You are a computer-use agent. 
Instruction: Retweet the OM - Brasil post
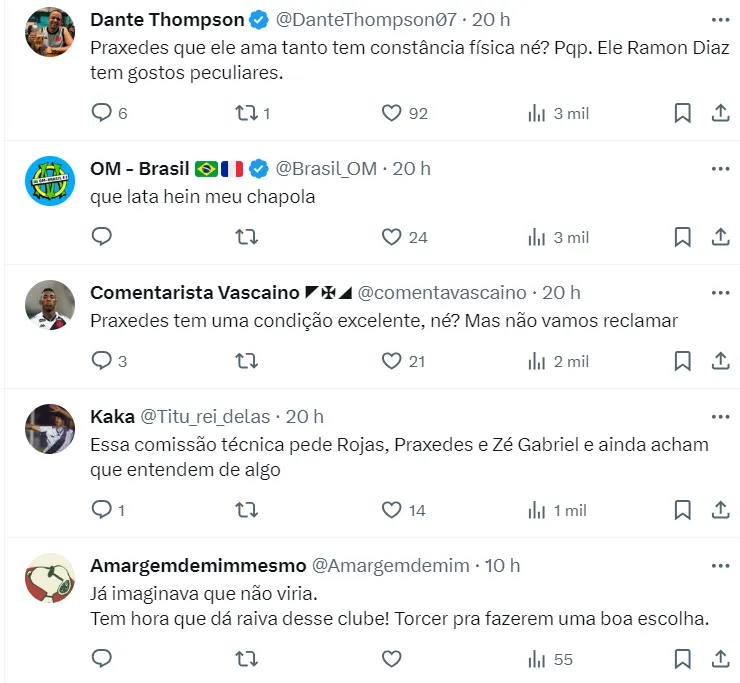pyautogui.click(x=246, y=237)
